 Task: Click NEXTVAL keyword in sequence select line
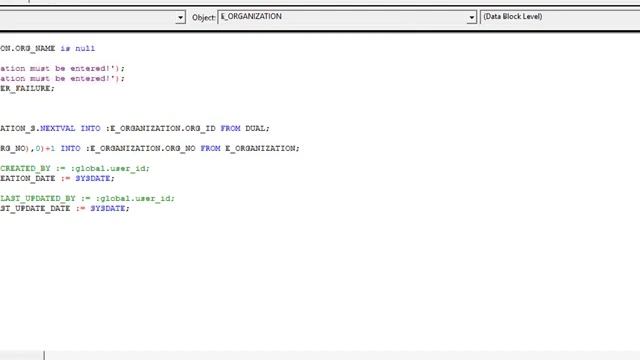(x=58, y=128)
